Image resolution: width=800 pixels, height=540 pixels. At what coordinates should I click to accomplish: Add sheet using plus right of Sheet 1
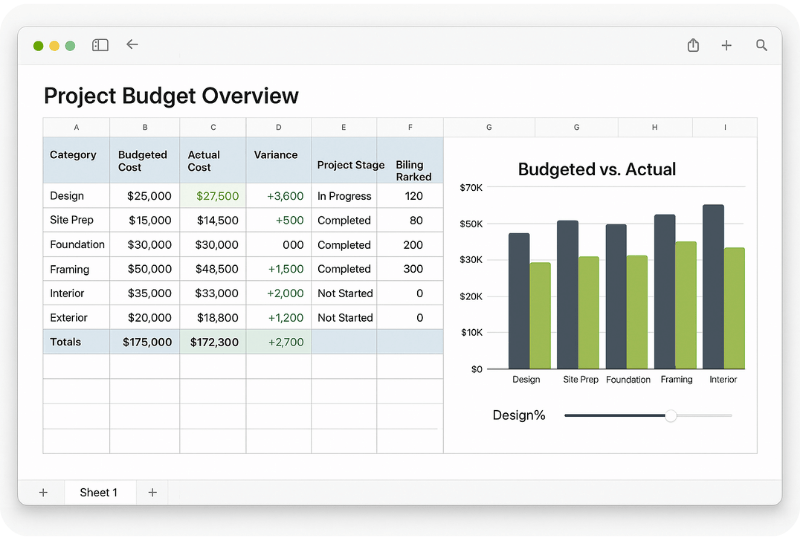(152, 493)
